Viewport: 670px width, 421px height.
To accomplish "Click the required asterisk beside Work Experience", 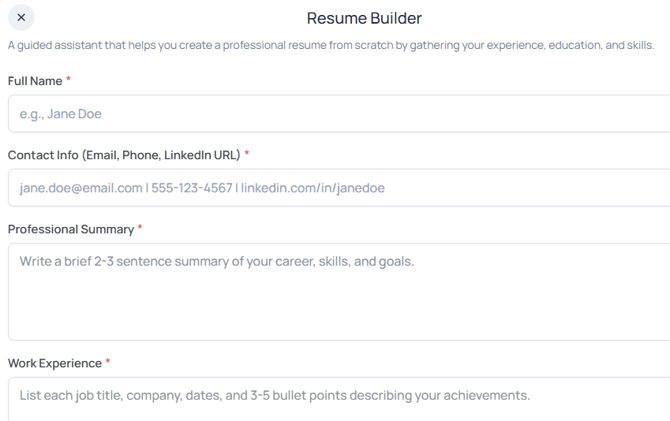I will pyautogui.click(x=108, y=362).
